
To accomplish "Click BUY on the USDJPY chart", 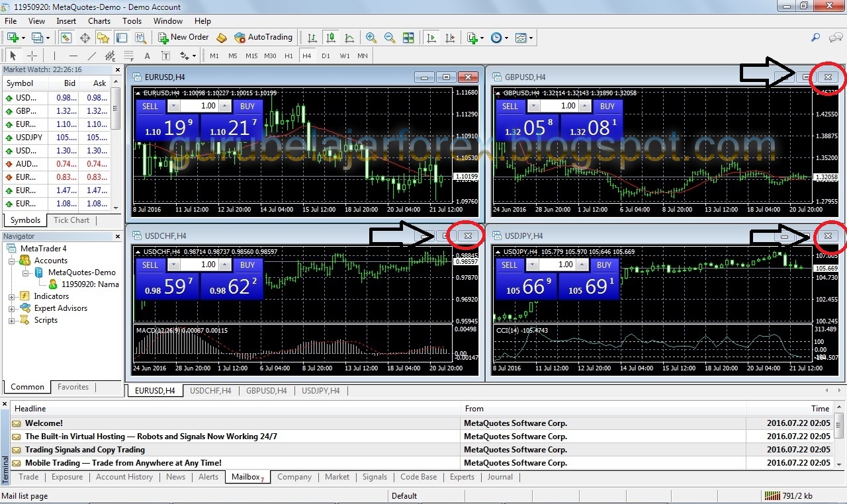I will [604, 265].
